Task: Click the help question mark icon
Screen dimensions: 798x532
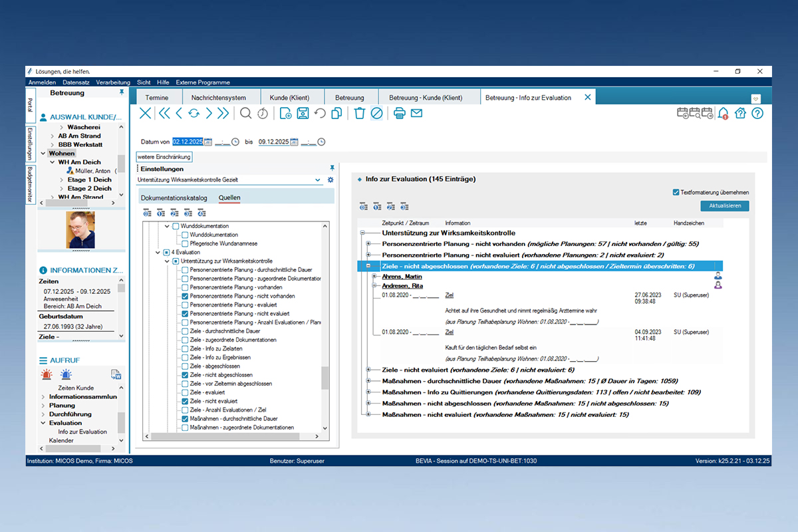Action: (757, 113)
